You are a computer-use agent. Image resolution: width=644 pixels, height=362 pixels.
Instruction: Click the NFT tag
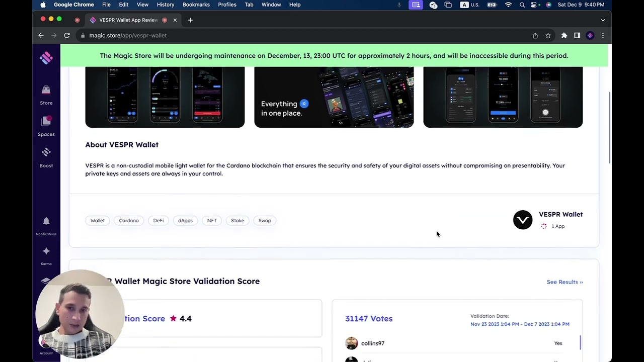(x=212, y=220)
